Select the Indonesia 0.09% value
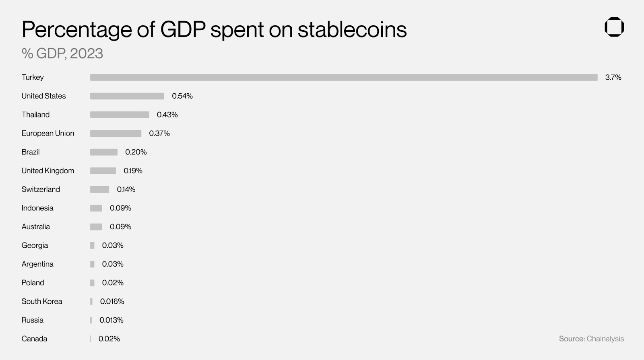Screen dimensions: 644x360 point(120,208)
